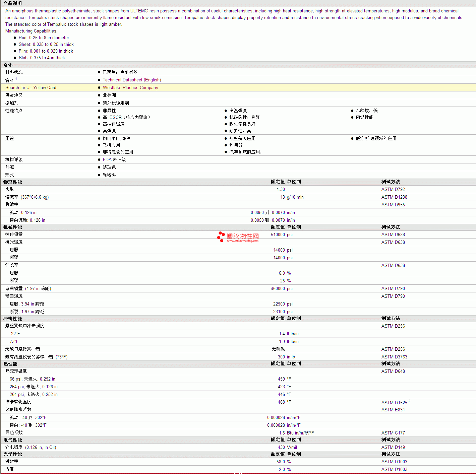Image resolution: width=476 pixels, height=474 pixels.
Task: Click the 琥珀色 appearance value
Action: pos(109,167)
